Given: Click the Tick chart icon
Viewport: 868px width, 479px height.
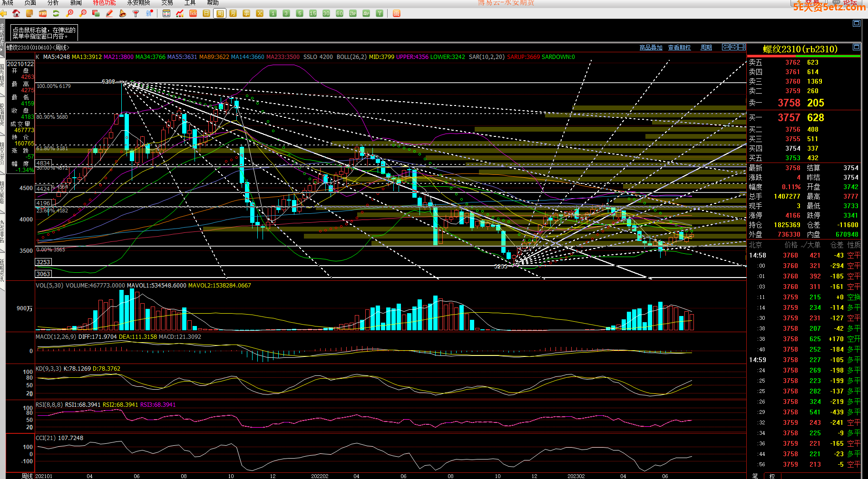Looking at the screenshot, I should [193, 13].
